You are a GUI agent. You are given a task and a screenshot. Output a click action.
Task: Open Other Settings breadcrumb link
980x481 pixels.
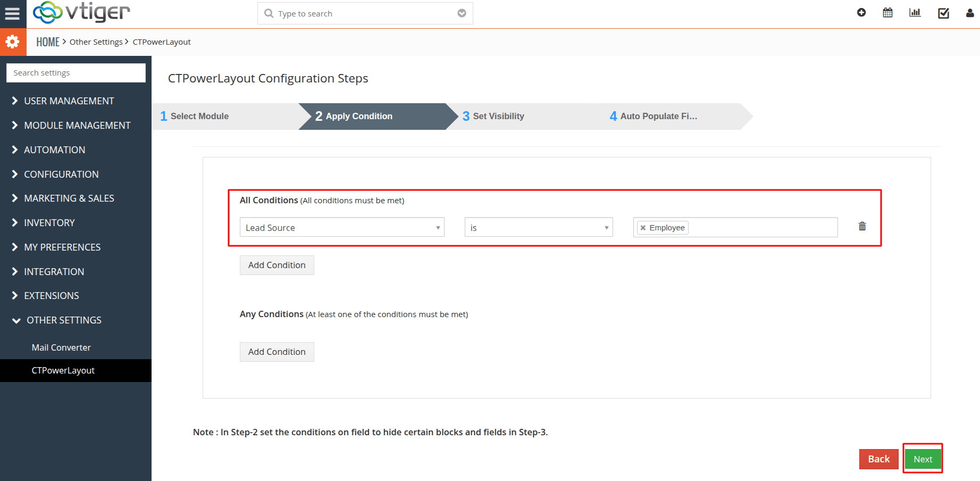pyautogui.click(x=96, y=42)
